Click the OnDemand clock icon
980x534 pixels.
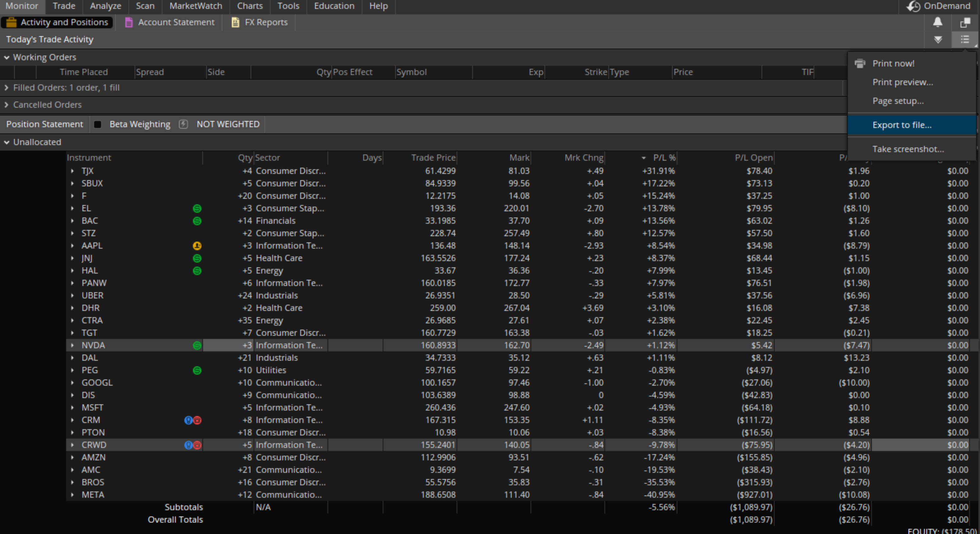(913, 6)
